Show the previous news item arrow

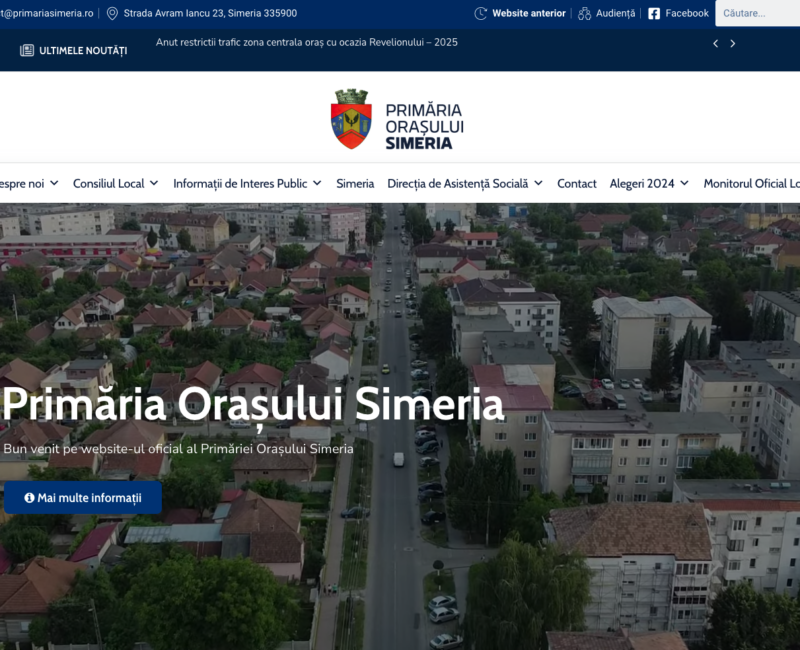(x=715, y=44)
